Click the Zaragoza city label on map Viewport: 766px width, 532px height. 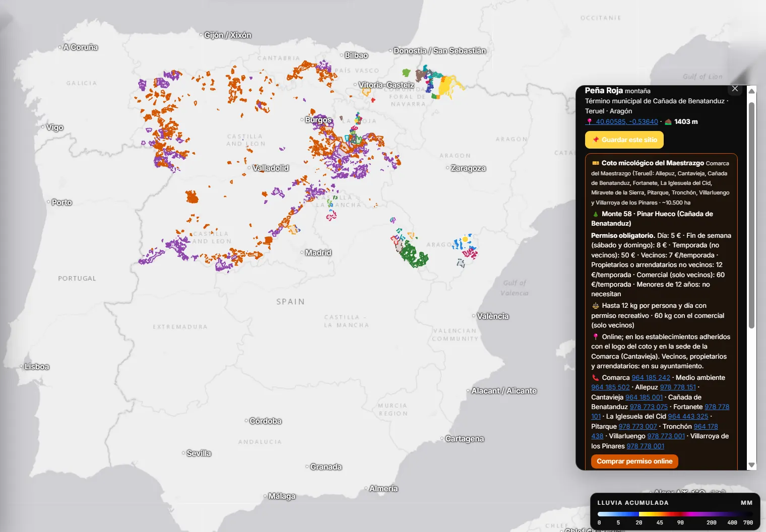[468, 168]
